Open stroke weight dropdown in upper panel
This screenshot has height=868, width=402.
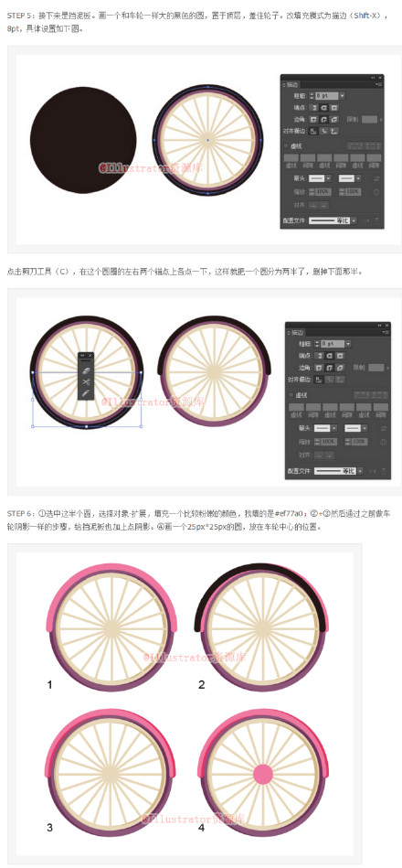[343, 96]
